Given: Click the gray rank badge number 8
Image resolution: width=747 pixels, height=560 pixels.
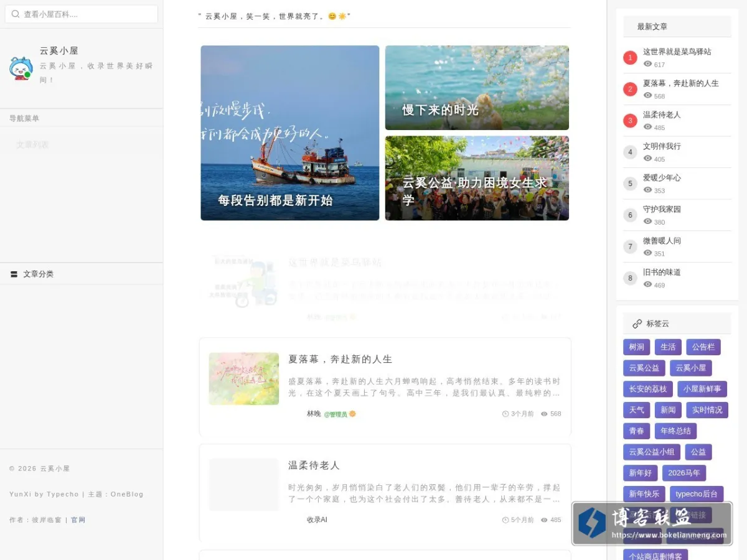Looking at the screenshot, I should click(x=630, y=278).
